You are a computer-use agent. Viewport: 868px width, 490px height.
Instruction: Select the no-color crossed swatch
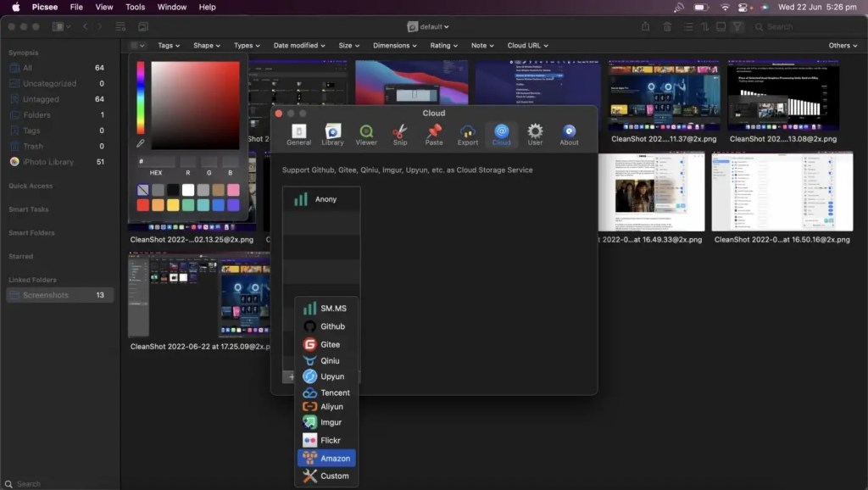(142, 190)
